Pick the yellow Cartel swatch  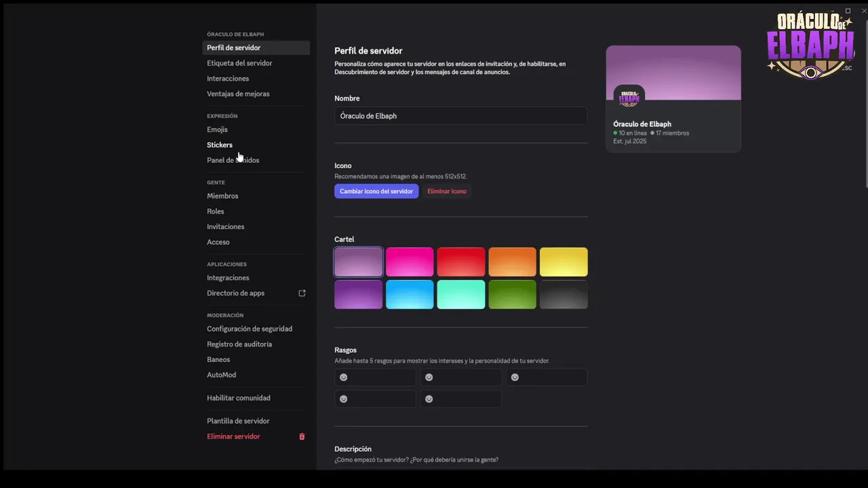point(564,262)
